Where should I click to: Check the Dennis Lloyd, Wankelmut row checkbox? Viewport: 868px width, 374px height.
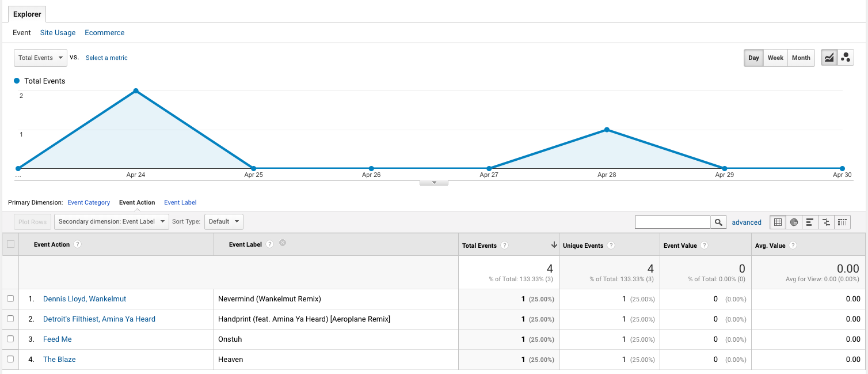point(10,299)
